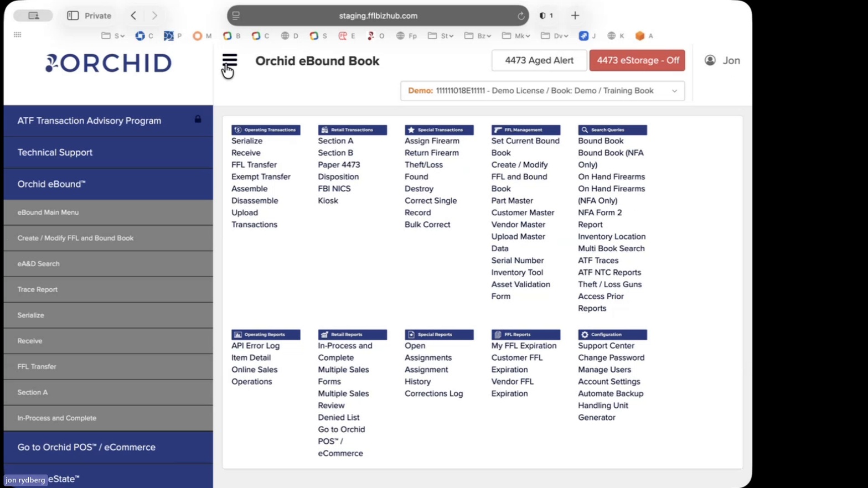The width and height of the screenshot is (868, 488).
Task: Open eA&D Search sidebar item
Action: click(108, 264)
